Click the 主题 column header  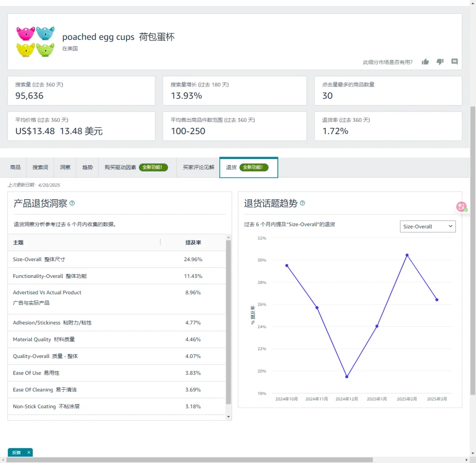pyautogui.click(x=18, y=242)
